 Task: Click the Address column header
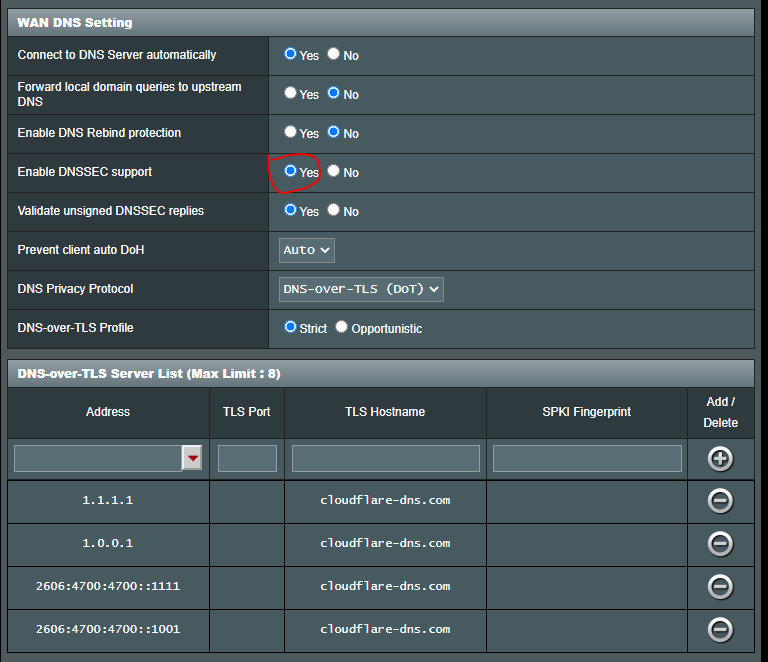[x=108, y=412]
